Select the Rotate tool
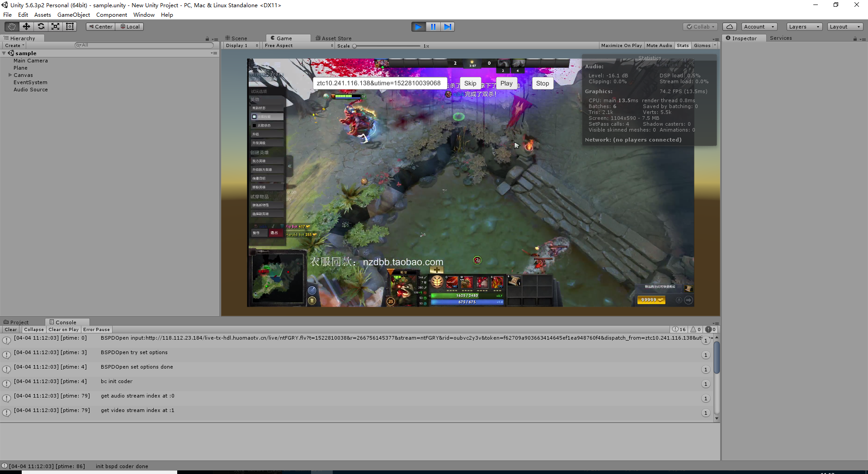 [x=41, y=27]
